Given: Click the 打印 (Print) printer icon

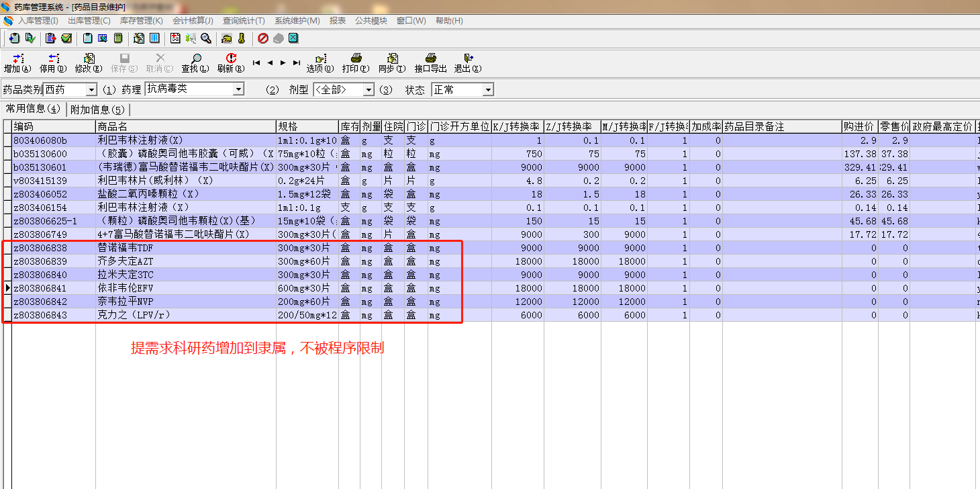Looking at the screenshot, I should [356, 59].
